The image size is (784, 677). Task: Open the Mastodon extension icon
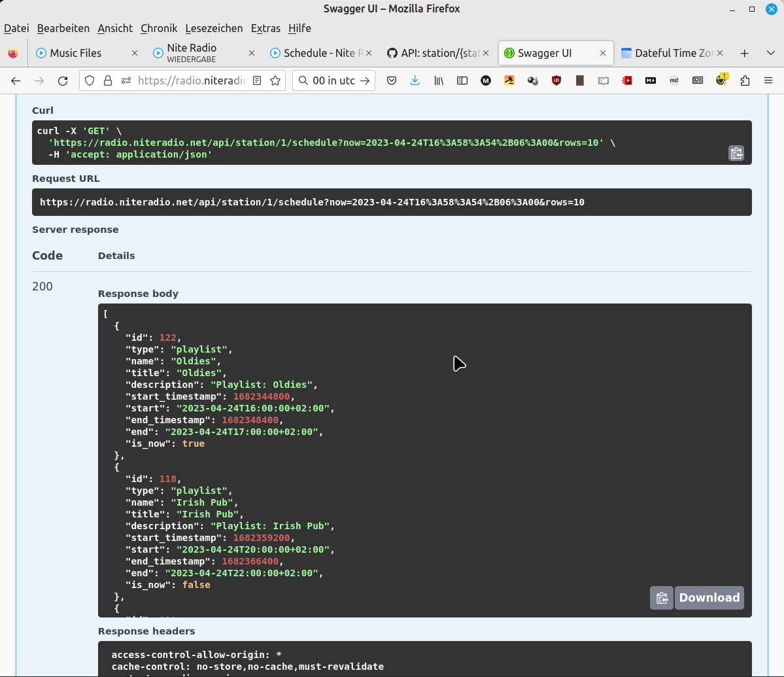pyautogui.click(x=486, y=80)
